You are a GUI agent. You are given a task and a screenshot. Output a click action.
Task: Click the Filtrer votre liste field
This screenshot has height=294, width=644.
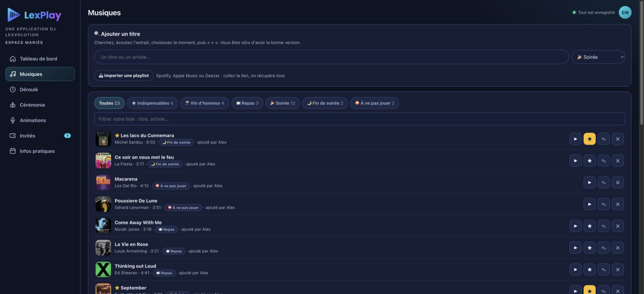(359, 119)
